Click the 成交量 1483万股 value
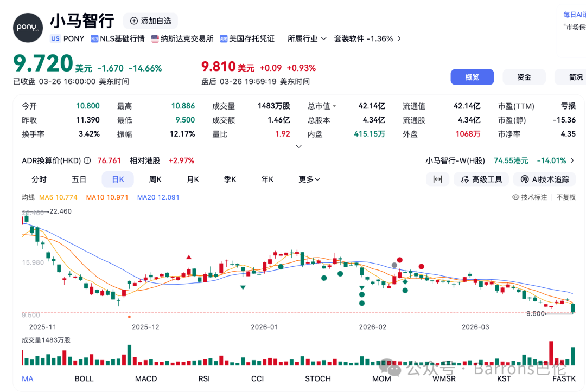This screenshot has height=392, width=586. (273, 106)
